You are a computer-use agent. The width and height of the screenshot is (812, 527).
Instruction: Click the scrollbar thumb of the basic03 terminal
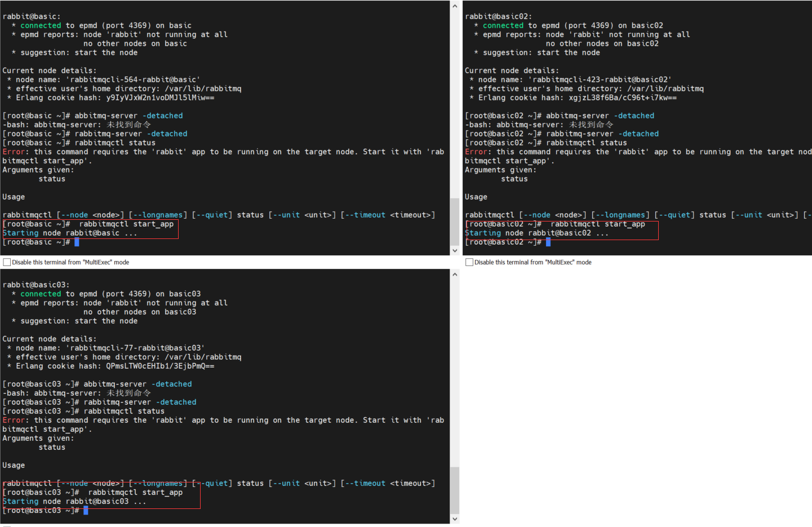[455, 490]
